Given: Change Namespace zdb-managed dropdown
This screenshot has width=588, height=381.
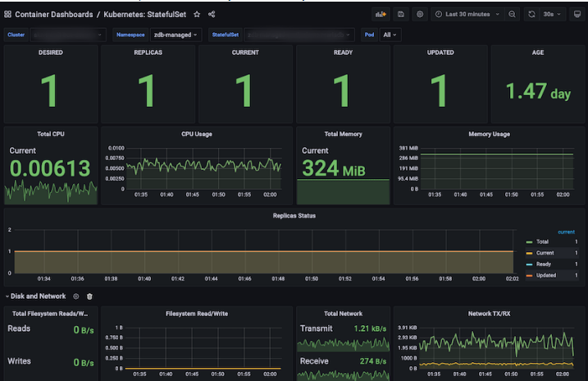Looking at the screenshot, I should tap(175, 34).
